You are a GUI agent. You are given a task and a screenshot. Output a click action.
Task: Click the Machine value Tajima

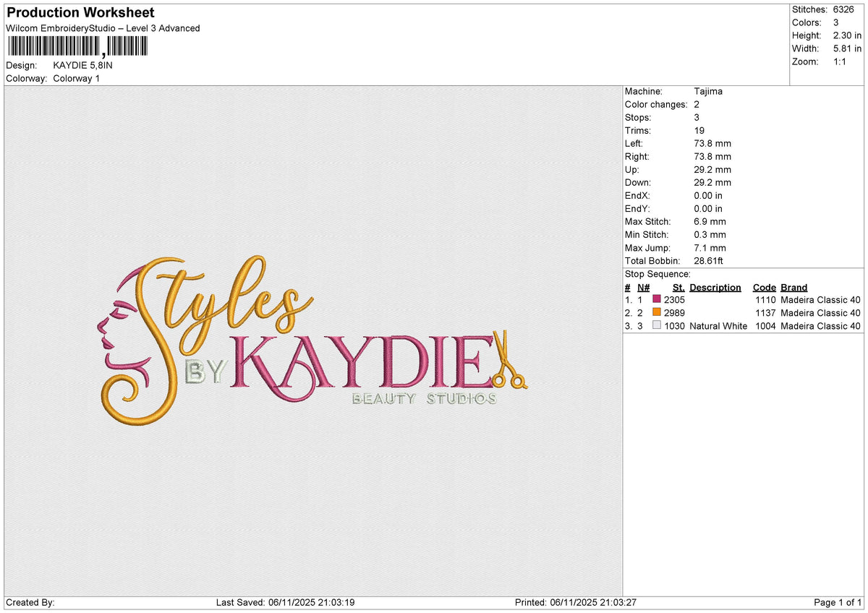pyautogui.click(x=708, y=91)
